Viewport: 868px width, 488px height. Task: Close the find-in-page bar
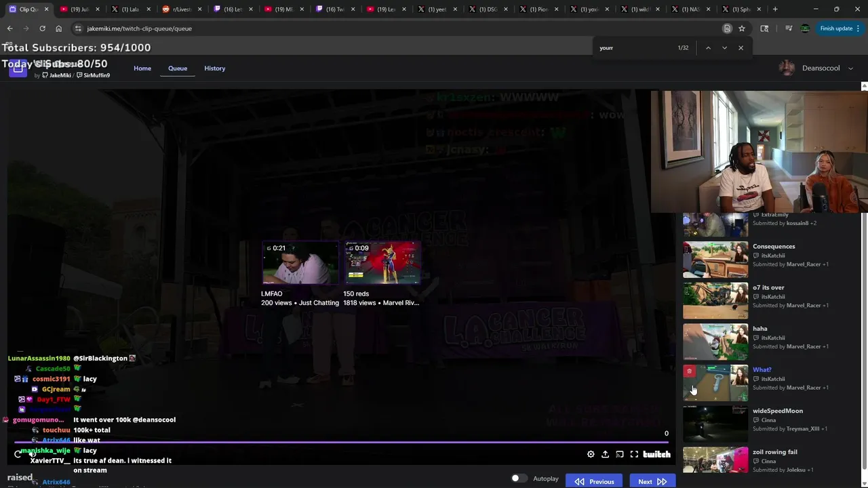(x=741, y=48)
